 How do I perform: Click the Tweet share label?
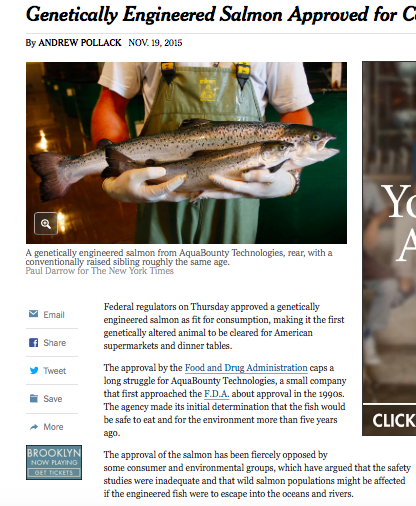coord(55,371)
